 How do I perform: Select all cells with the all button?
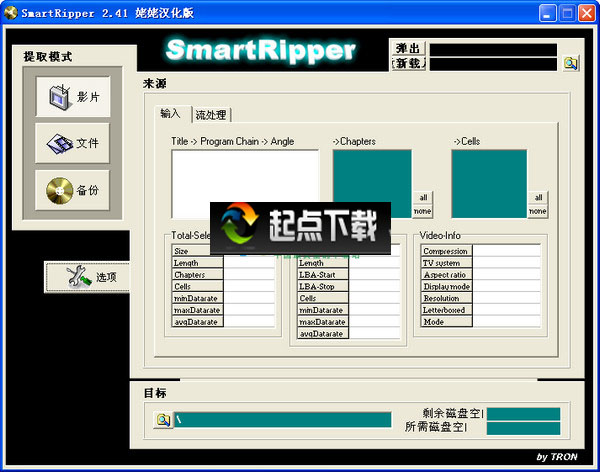[x=537, y=198]
